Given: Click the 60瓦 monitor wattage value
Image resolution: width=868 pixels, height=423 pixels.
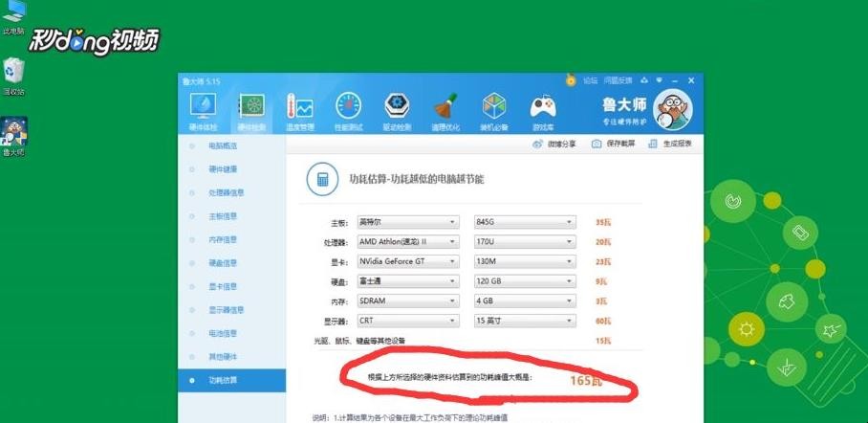Looking at the screenshot, I should coord(603,321).
